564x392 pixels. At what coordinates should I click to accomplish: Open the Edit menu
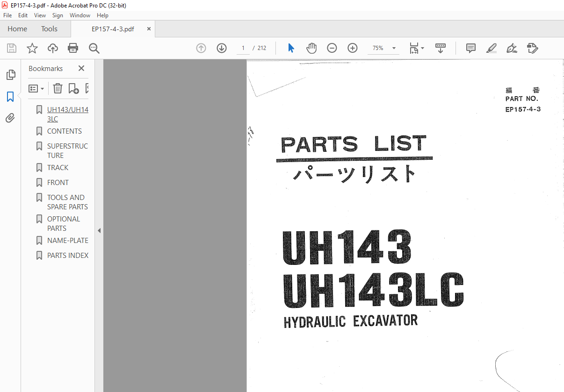[x=23, y=15]
